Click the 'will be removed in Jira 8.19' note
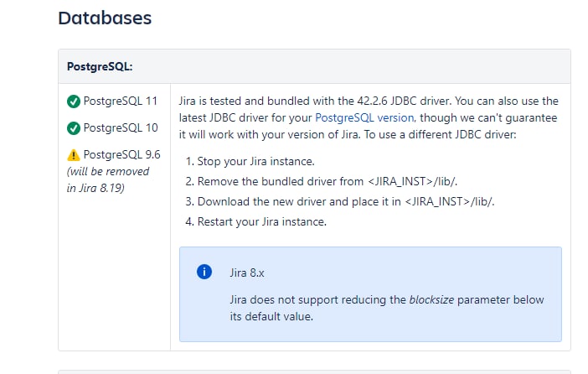Screen dimensions: 588x374 point(108,179)
